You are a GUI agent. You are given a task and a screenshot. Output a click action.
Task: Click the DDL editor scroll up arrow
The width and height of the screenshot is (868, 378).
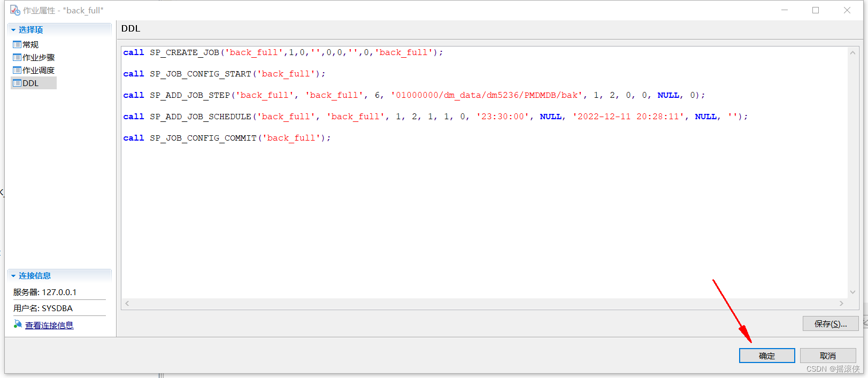(853, 52)
